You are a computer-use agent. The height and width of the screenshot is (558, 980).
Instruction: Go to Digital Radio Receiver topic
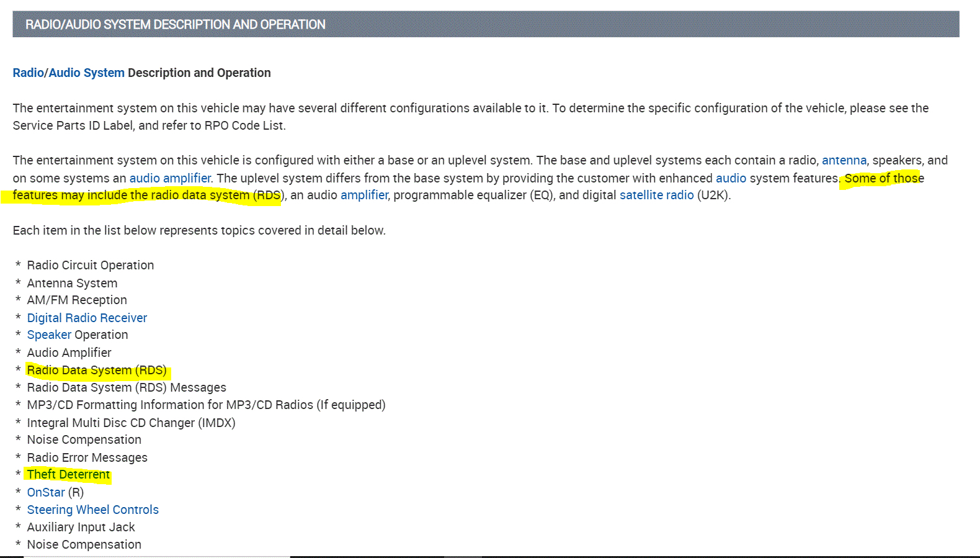[x=87, y=318]
